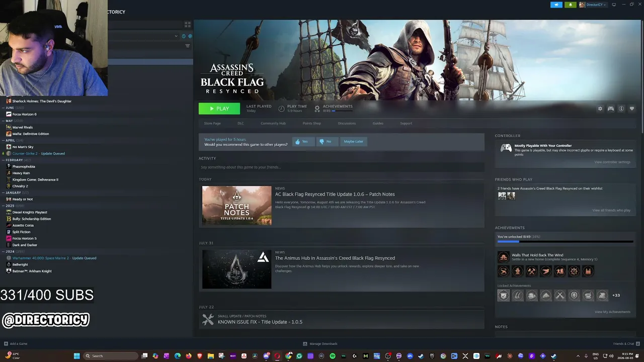Select Marvel Rivals in library list

(x=22, y=127)
